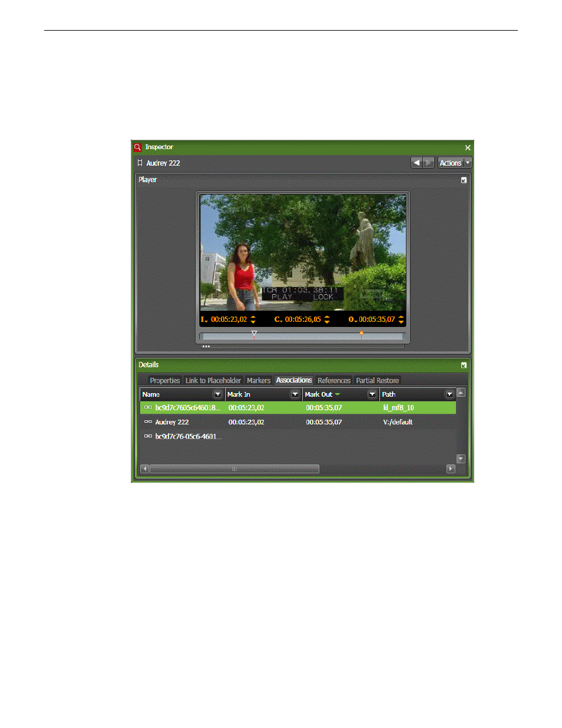Click the Actions button

[x=450, y=163]
